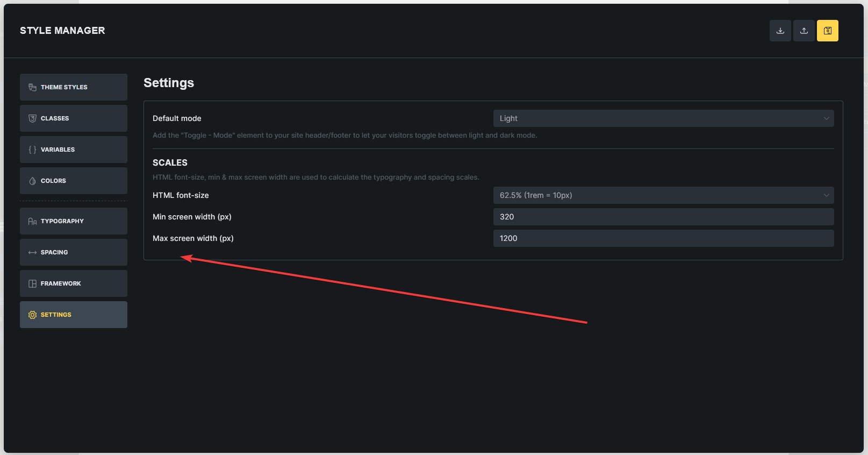This screenshot has width=868, height=455.
Task: Click the download/export icon in the header
Action: coord(780,31)
